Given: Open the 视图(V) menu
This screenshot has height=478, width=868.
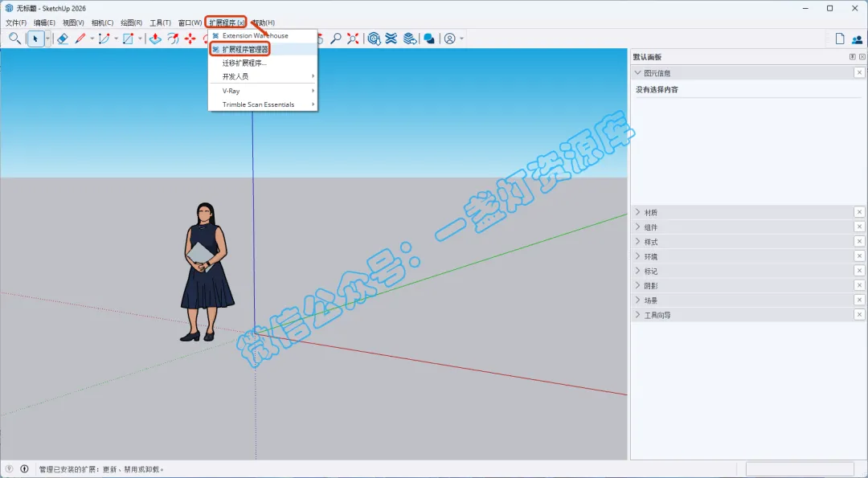Looking at the screenshot, I should click(73, 22).
